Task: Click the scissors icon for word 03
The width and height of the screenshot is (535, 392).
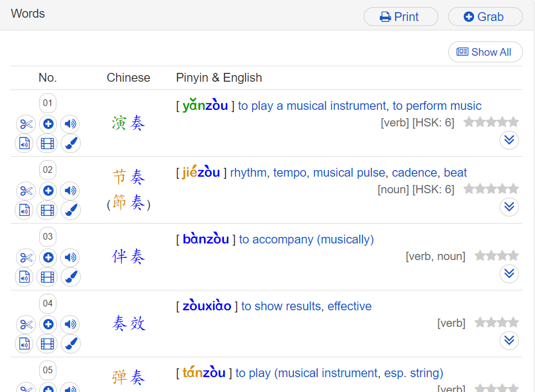Action: [x=26, y=258]
